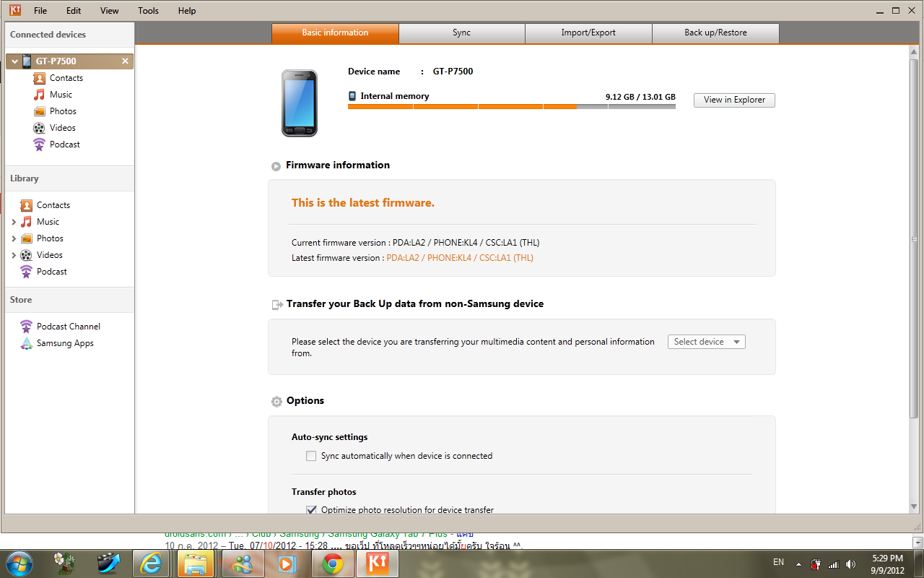Uncheck Optimize photo resolution for device transfer

point(311,510)
